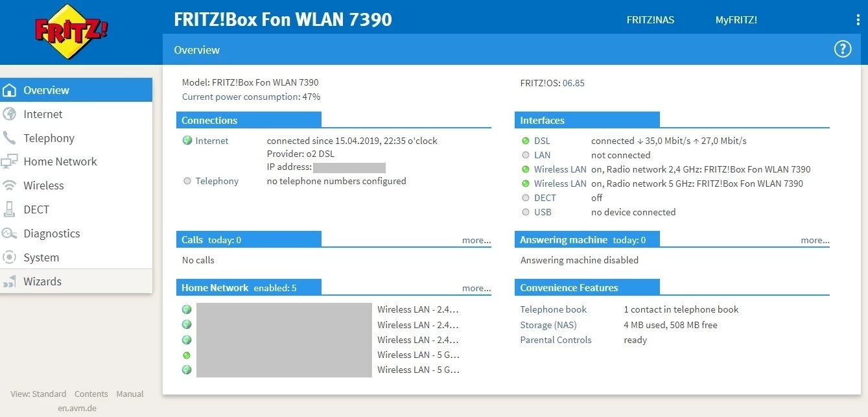Click the green DSL status indicator
The image size is (868, 417).
[526, 141]
